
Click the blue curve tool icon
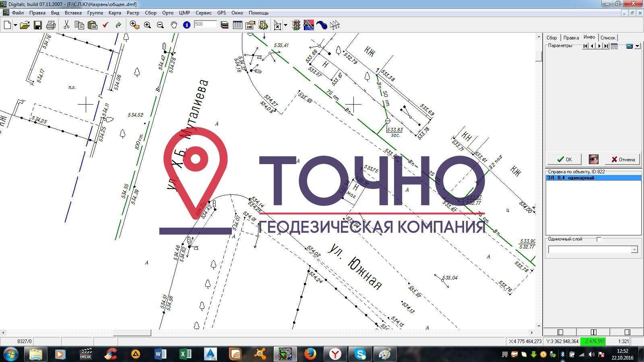[x=322, y=25]
